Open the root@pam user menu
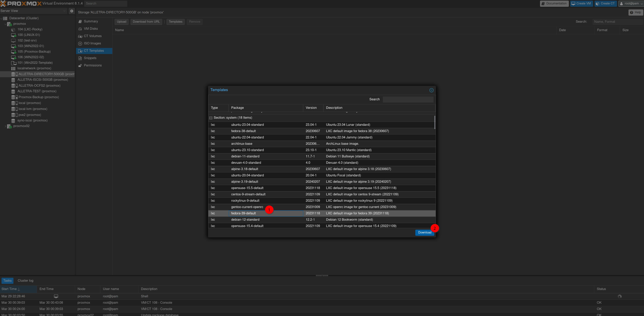The height and width of the screenshot is (316, 644). point(631,4)
